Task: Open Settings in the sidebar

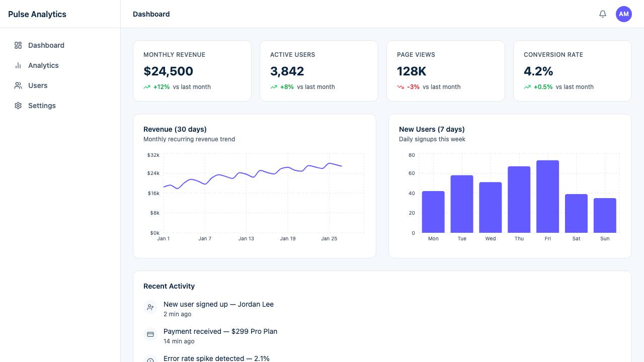Action: 60,106
